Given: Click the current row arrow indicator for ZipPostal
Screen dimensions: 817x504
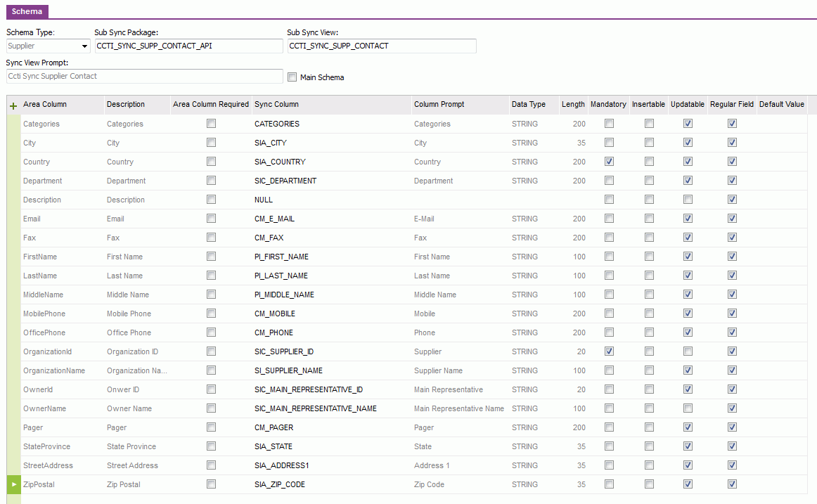Looking at the screenshot, I should click(x=13, y=484).
